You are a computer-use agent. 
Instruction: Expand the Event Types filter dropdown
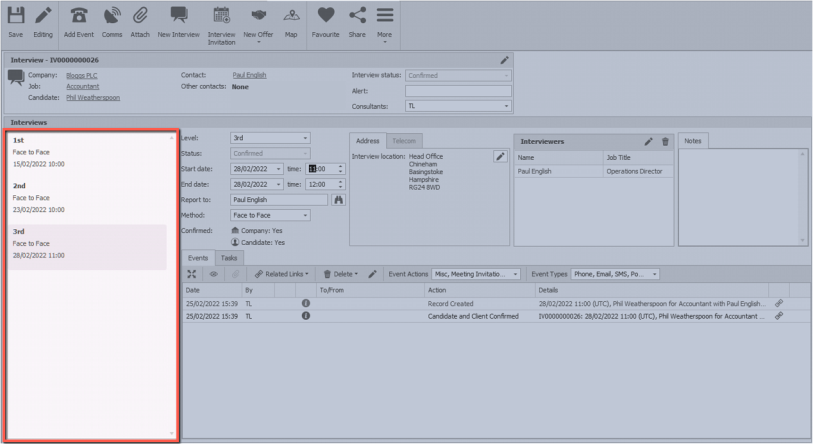[654, 274]
